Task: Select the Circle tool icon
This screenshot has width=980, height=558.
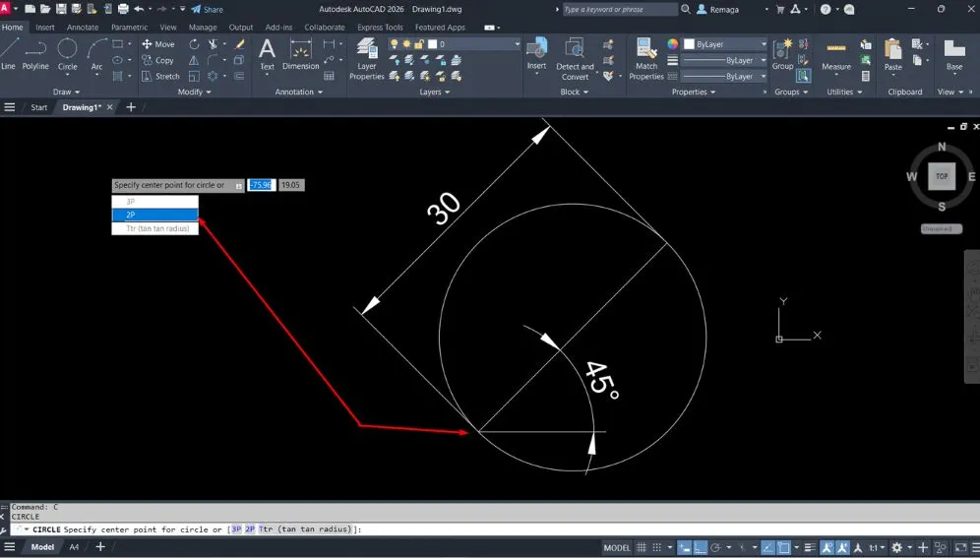Action: [x=67, y=49]
